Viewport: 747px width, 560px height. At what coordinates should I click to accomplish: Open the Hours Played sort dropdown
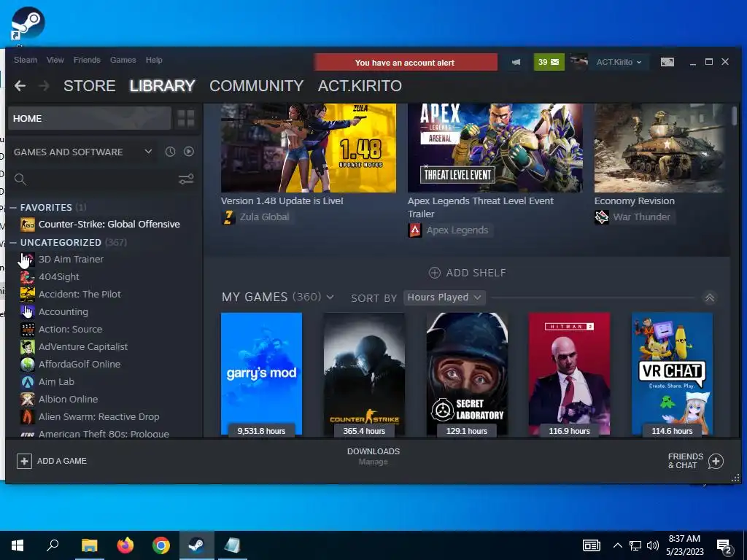pyautogui.click(x=444, y=297)
